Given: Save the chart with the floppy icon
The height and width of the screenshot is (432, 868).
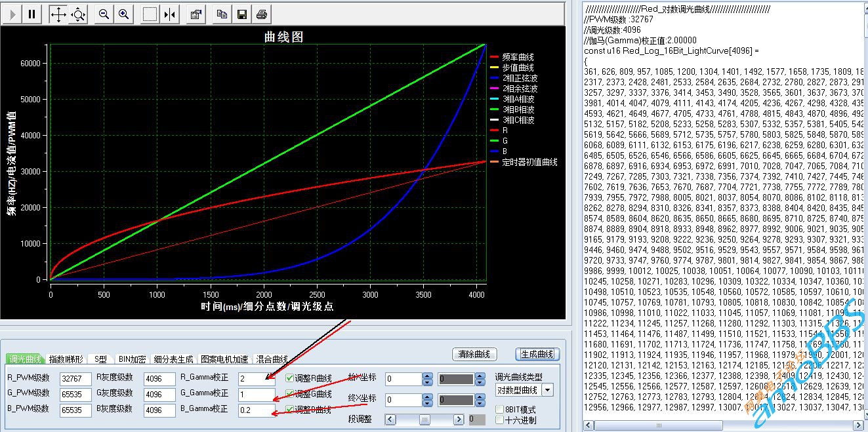Looking at the screenshot, I should (x=241, y=14).
